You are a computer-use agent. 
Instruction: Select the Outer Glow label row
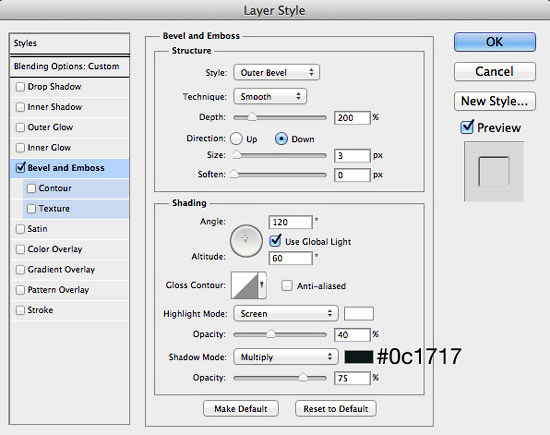[69, 127]
